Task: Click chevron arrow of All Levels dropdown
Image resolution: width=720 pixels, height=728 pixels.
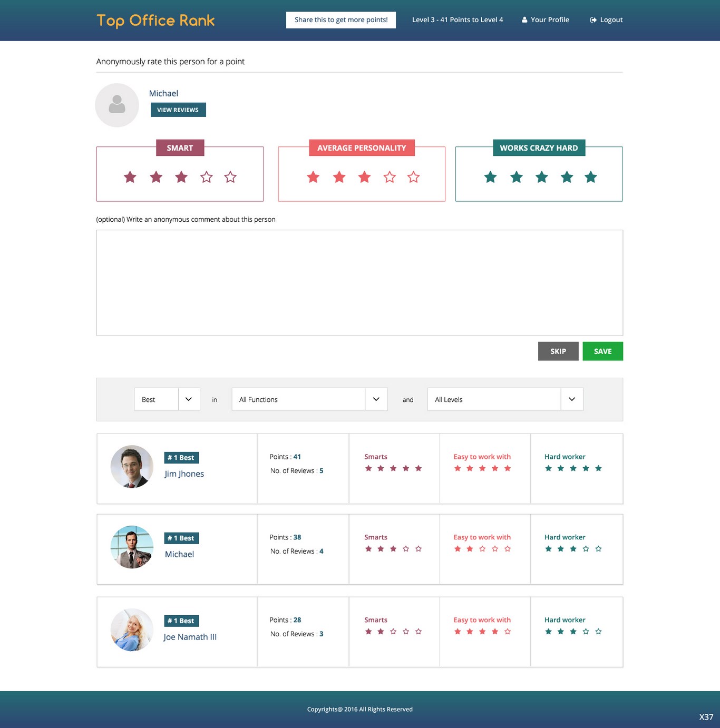Action: [572, 399]
